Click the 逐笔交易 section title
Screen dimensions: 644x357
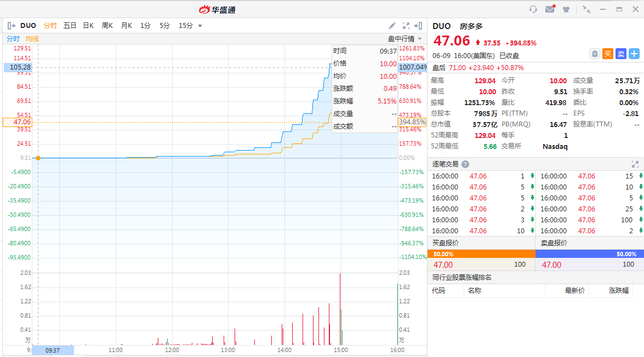[445, 164]
